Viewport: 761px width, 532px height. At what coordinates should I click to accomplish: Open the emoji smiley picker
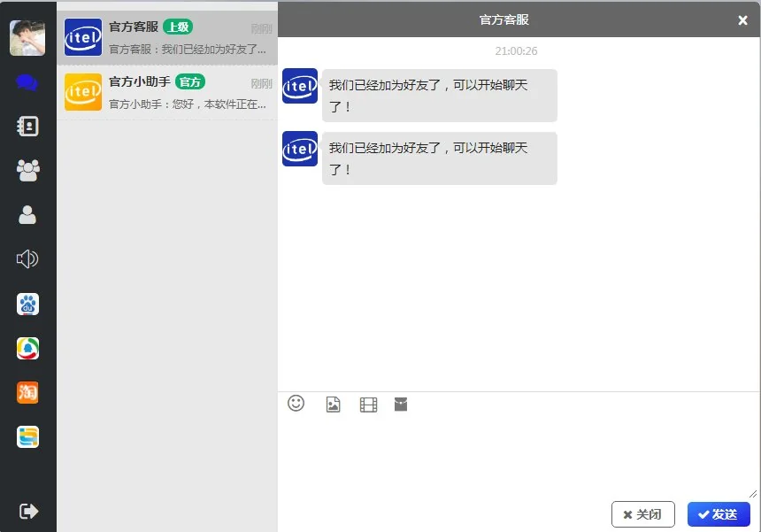point(296,404)
